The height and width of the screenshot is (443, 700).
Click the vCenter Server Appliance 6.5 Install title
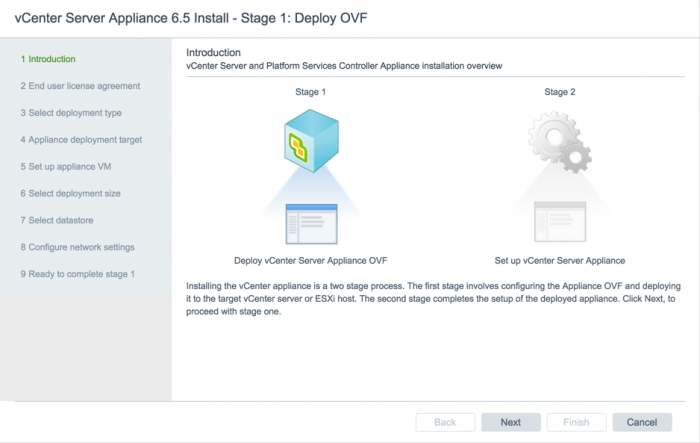(x=191, y=18)
